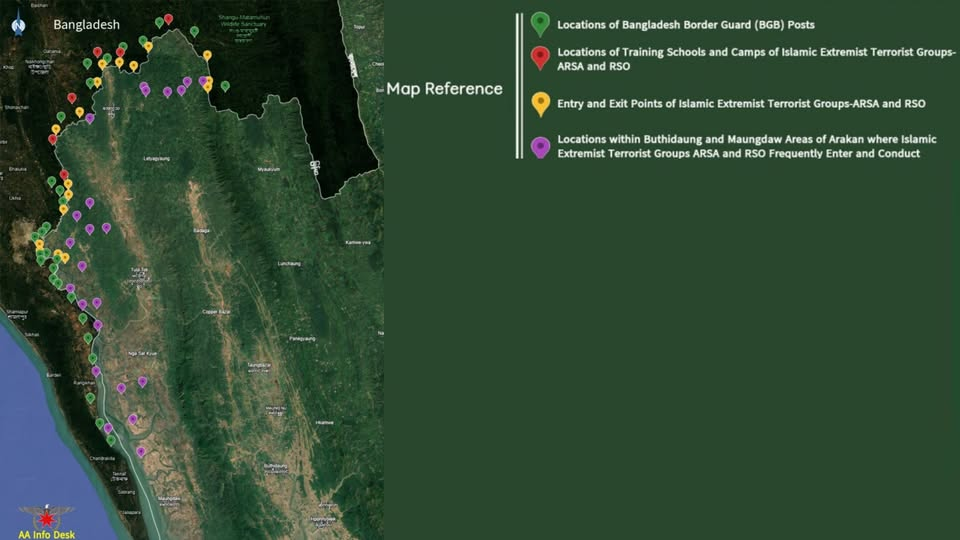Click the Shangu Matamuhuri Wildlife Sanctuary label
960x540 pixels.
[x=243, y=21]
